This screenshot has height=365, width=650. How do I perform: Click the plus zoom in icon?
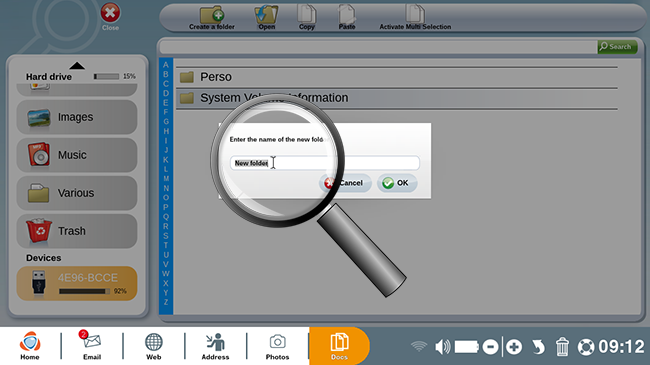[514, 347]
